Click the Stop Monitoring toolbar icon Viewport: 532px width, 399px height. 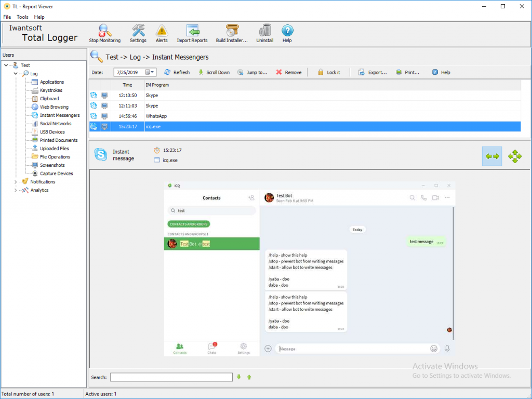click(104, 31)
